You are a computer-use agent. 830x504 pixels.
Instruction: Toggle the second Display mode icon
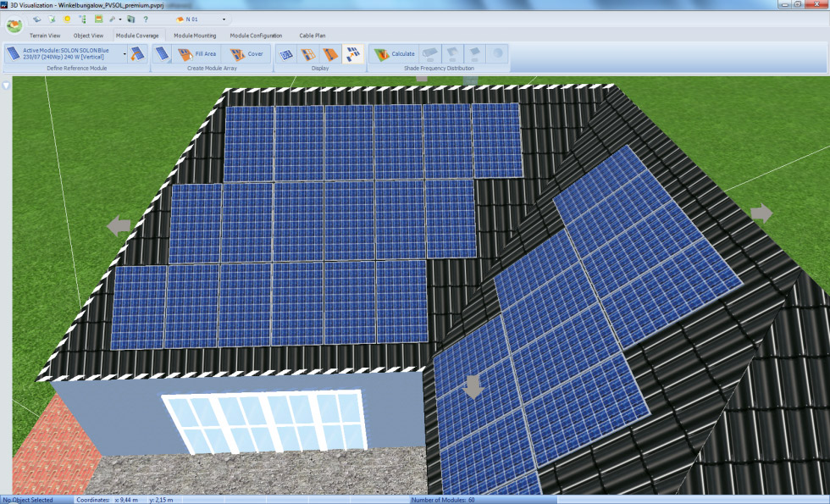(309, 54)
